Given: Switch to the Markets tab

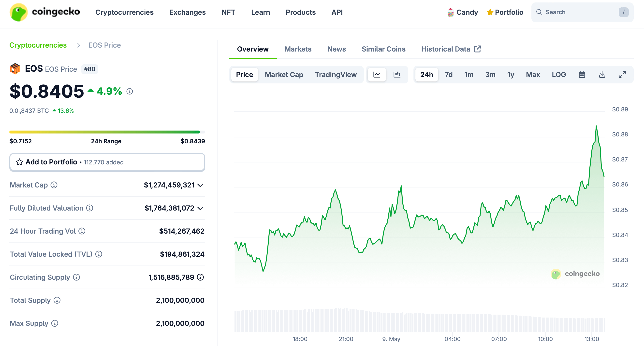Looking at the screenshot, I should [x=298, y=49].
